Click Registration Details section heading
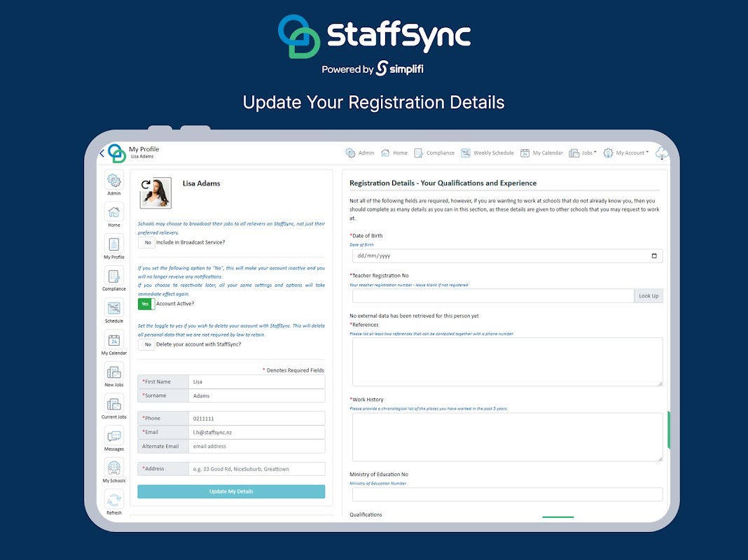The image size is (748, 560). (x=443, y=183)
